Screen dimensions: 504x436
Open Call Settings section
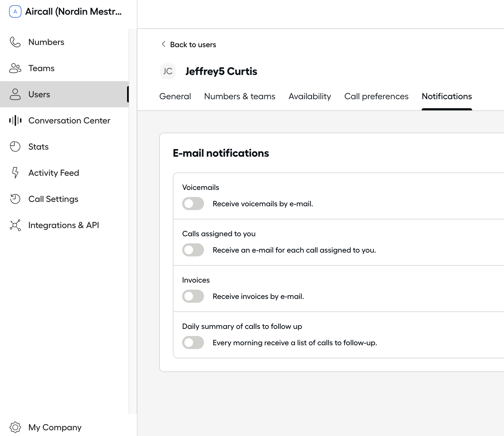click(x=64, y=199)
